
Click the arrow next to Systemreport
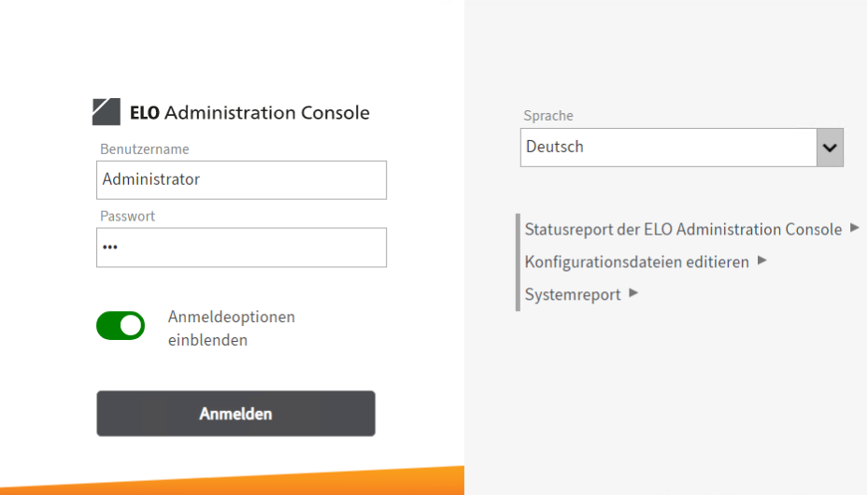click(633, 293)
